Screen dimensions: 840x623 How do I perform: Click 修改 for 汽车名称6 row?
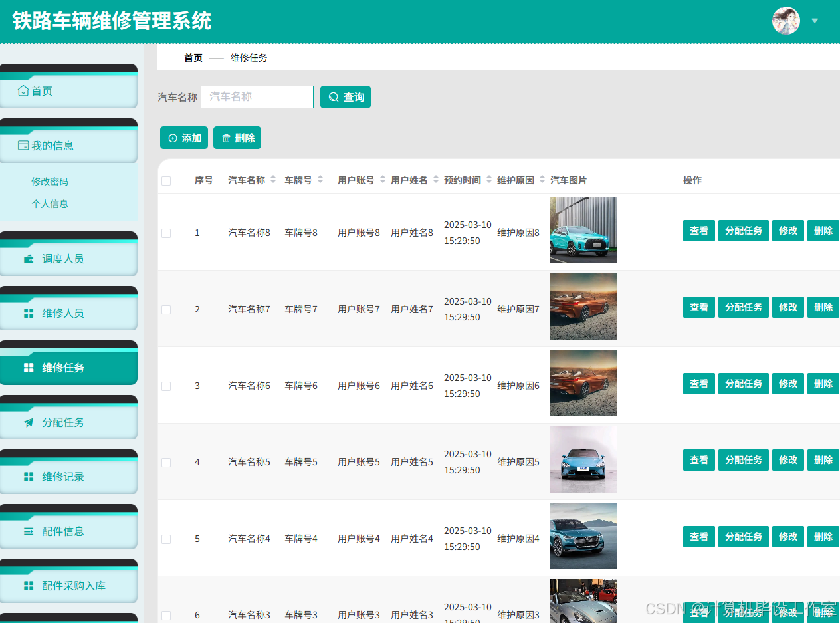(x=788, y=384)
